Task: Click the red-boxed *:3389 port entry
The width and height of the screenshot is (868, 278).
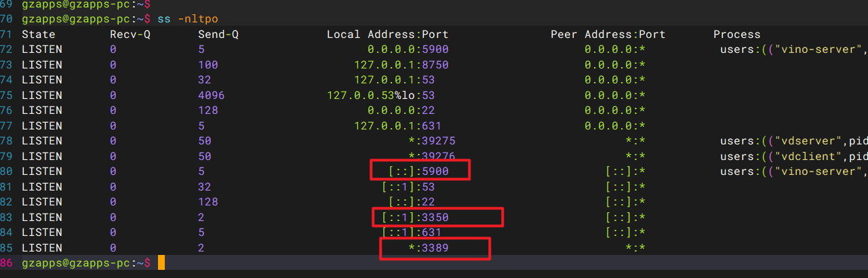Action: (x=428, y=248)
